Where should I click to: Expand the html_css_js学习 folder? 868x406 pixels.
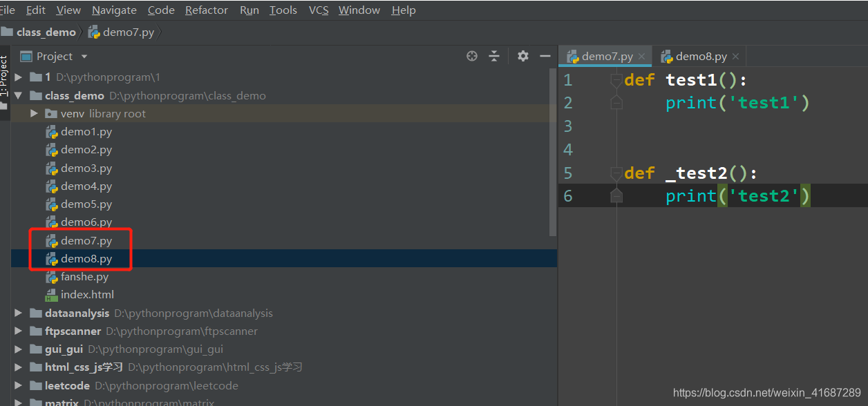pyautogui.click(x=19, y=367)
